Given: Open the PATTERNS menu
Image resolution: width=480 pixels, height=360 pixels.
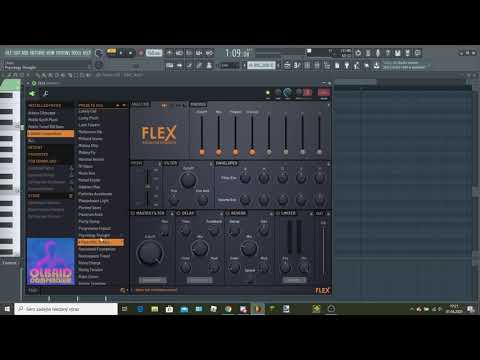Looking at the screenshot, I should pos(37,53).
